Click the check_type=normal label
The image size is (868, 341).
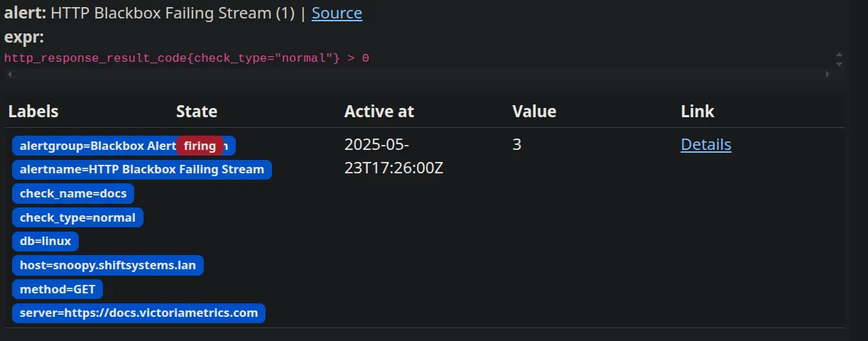pos(77,217)
